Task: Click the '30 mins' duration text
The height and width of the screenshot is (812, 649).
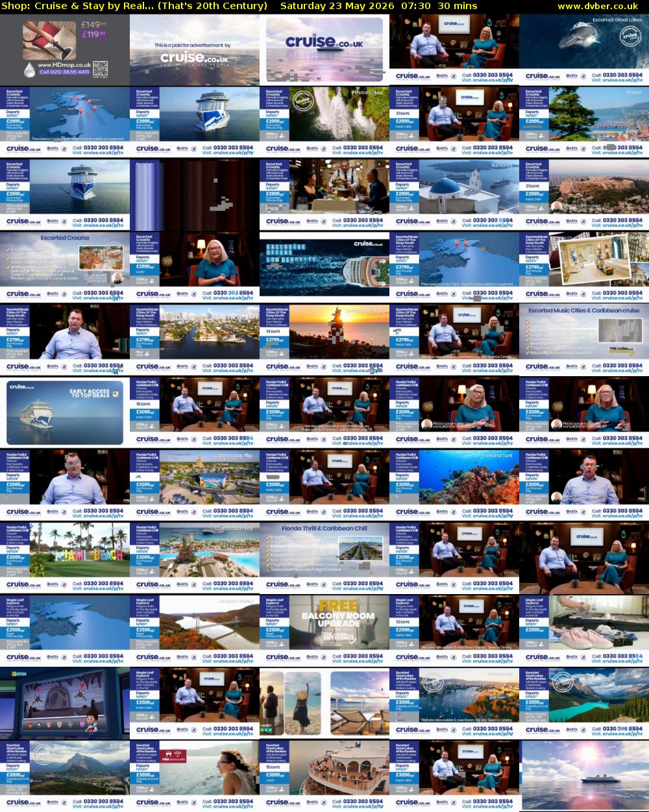Action: pyautogui.click(x=458, y=6)
